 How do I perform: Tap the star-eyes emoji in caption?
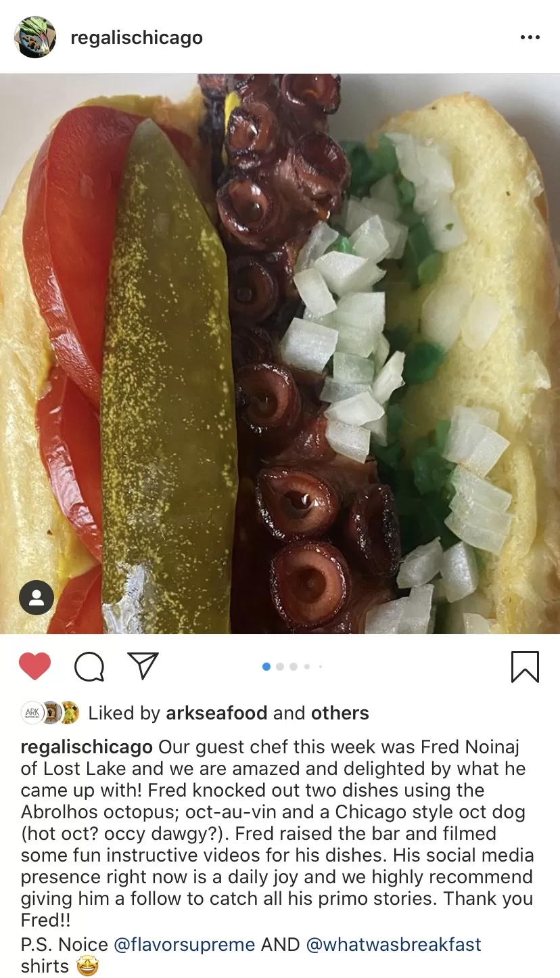pyautogui.click(x=87, y=966)
